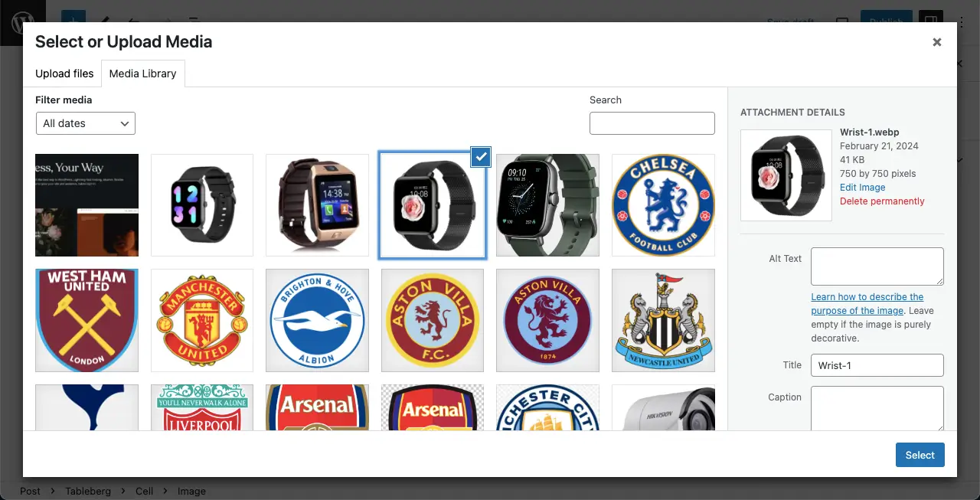The image size is (980, 500).
Task: Choose the Manchester United crest thumbnail
Action: 202,320
